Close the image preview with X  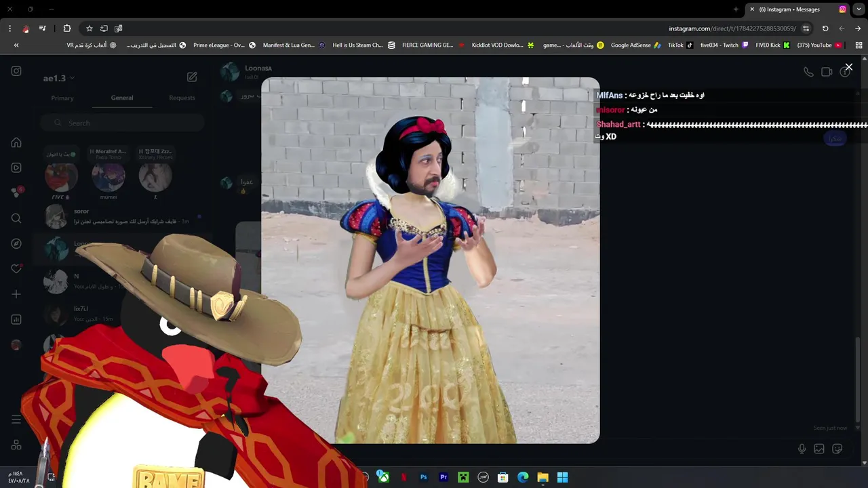(x=848, y=67)
